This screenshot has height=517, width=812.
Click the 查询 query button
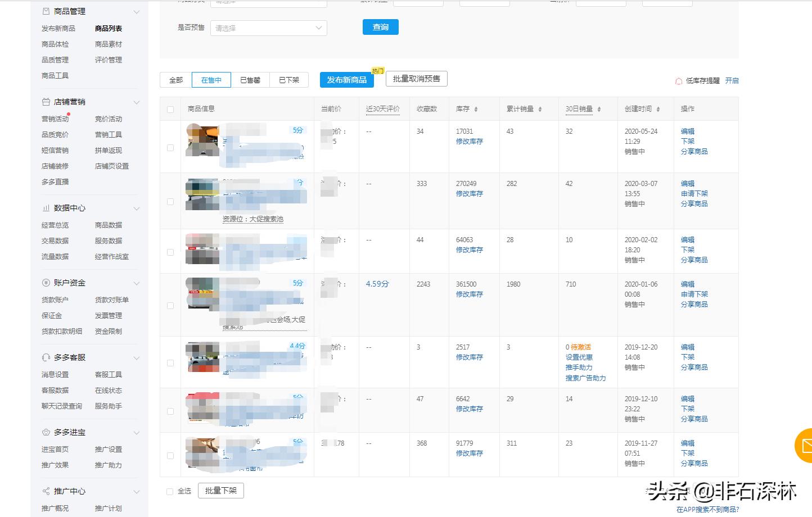381,26
